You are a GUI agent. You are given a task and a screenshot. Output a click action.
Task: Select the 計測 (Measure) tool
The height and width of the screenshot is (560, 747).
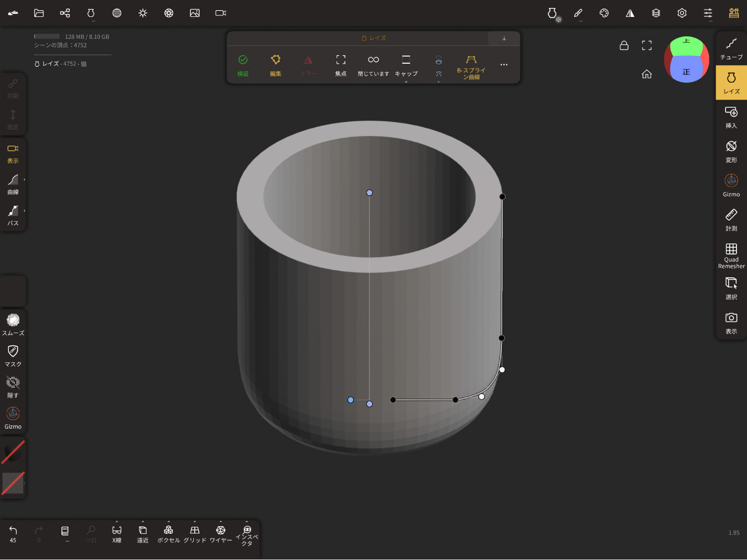(x=731, y=220)
